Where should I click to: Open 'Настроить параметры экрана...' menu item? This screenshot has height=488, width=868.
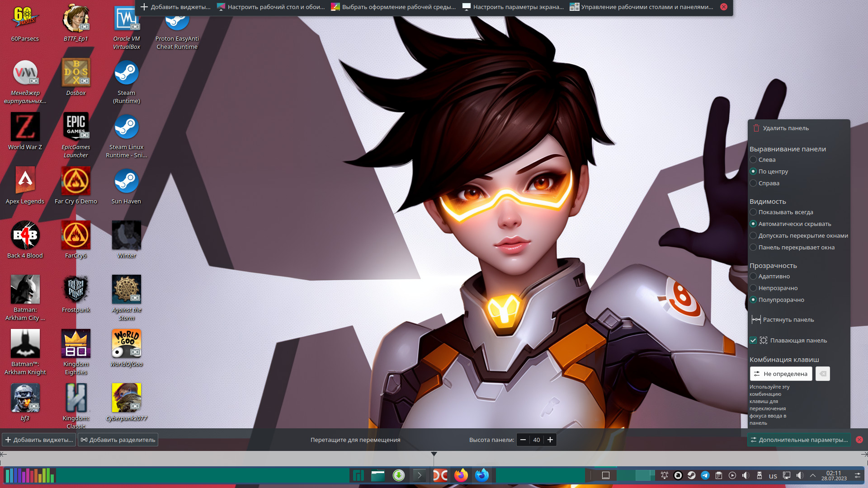click(513, 7)
